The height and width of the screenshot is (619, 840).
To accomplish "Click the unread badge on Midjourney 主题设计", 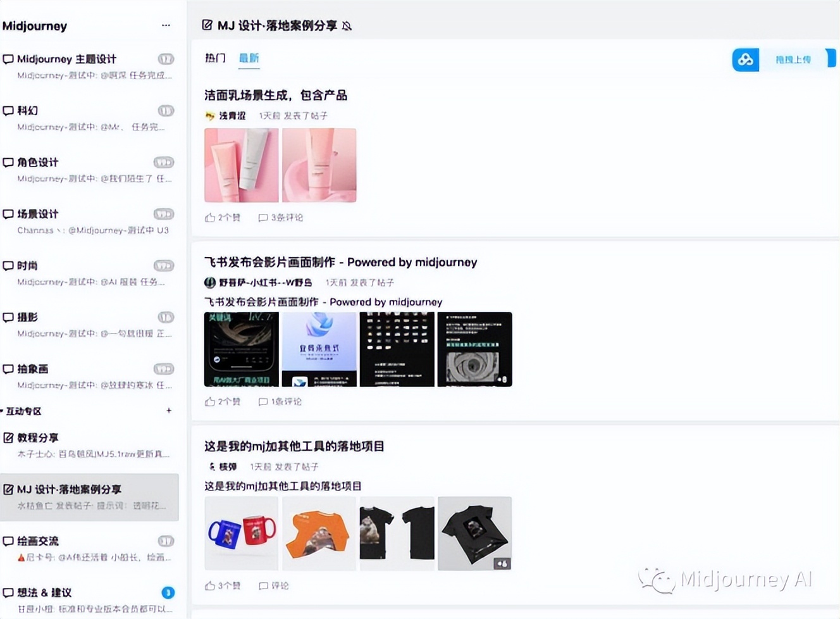I will point(166,59).
